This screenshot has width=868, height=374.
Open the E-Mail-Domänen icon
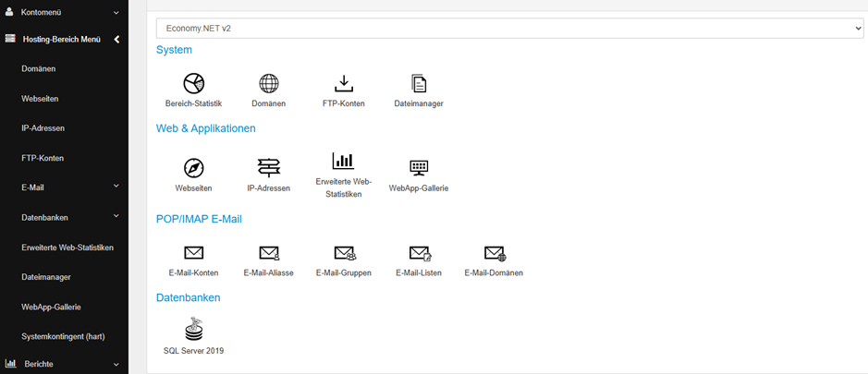point(495,253)
